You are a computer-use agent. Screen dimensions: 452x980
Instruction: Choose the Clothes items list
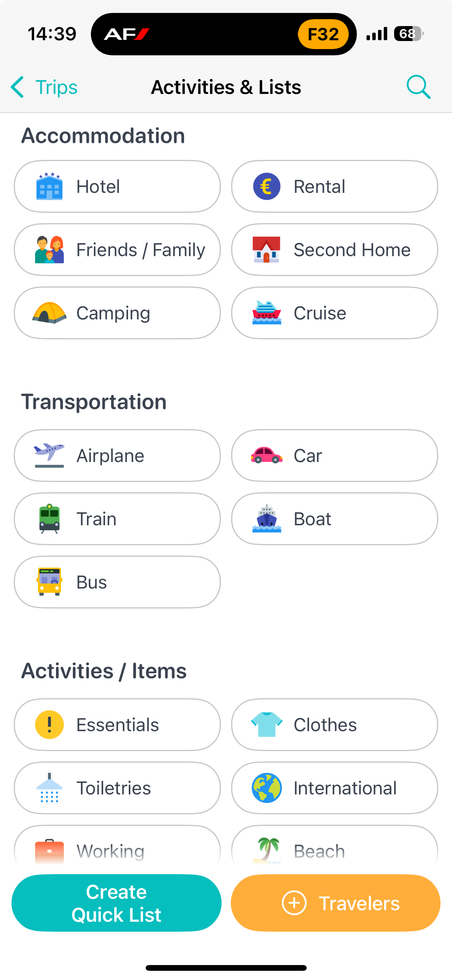point(334,725)
